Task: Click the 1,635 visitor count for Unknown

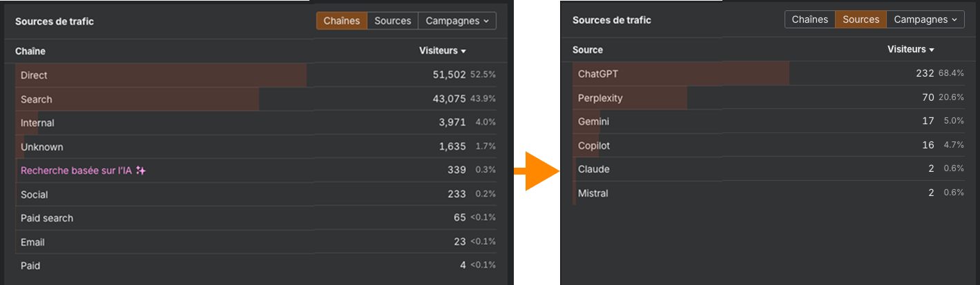Action: pyautogui.click(x=452, y=147)
